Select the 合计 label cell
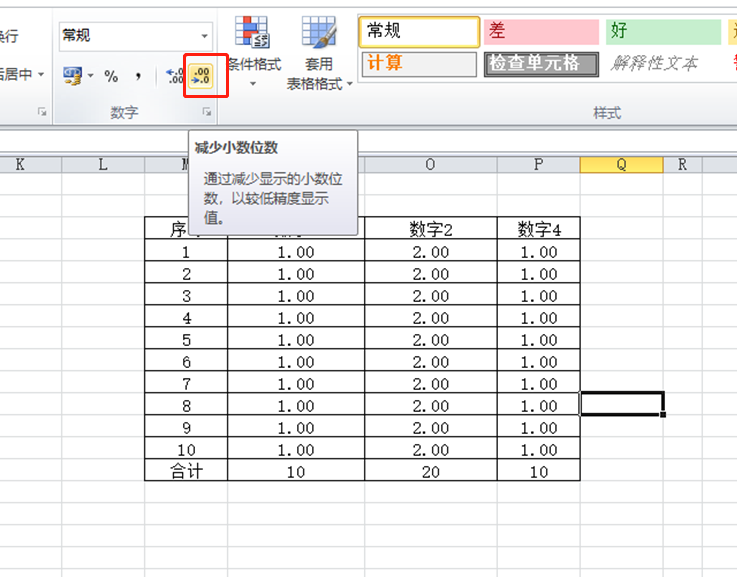This screenshot has height=577, width=737. pos(186,471)
